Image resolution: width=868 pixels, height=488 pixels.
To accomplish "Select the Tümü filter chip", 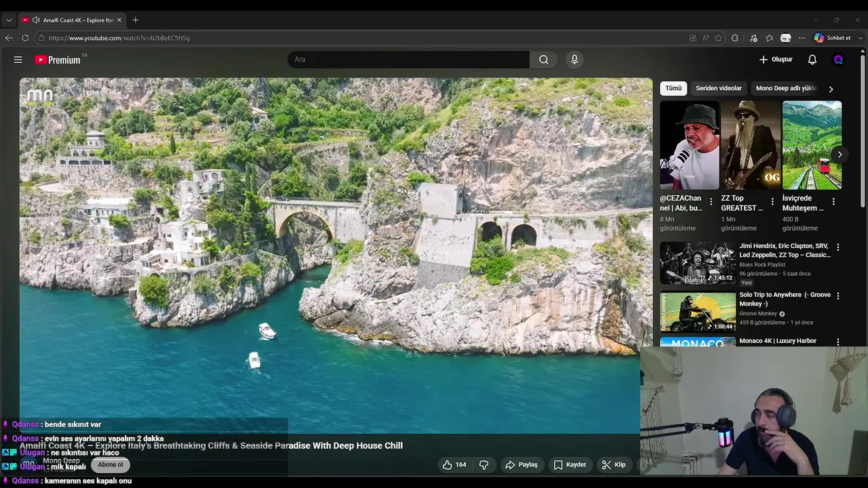I will coord(673,88).
